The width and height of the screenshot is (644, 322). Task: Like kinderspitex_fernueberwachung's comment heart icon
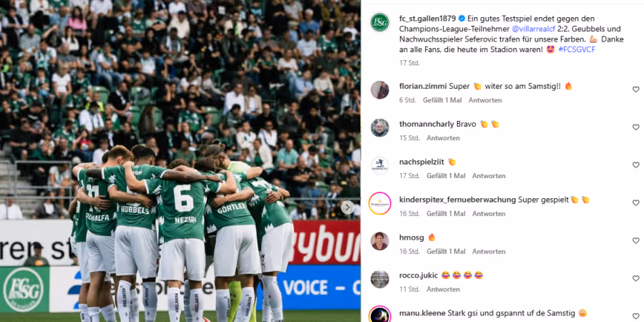pyautogui.click(x=636, y=203)
